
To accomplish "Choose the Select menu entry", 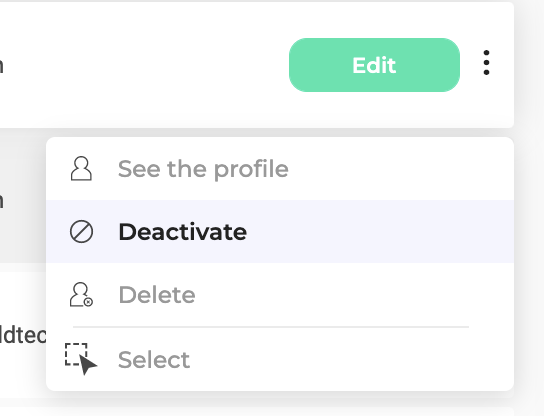I will (280, 359).
